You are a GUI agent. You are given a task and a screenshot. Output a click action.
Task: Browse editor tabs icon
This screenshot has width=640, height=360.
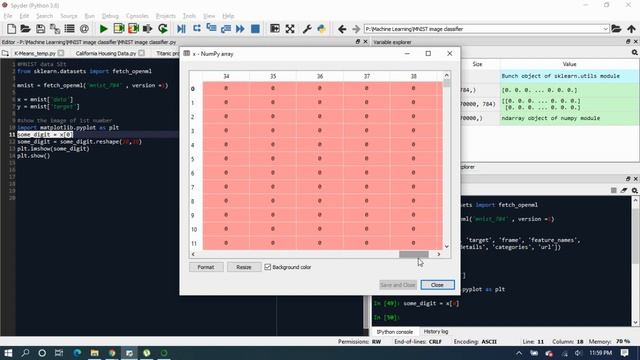(x=5, y=53)
